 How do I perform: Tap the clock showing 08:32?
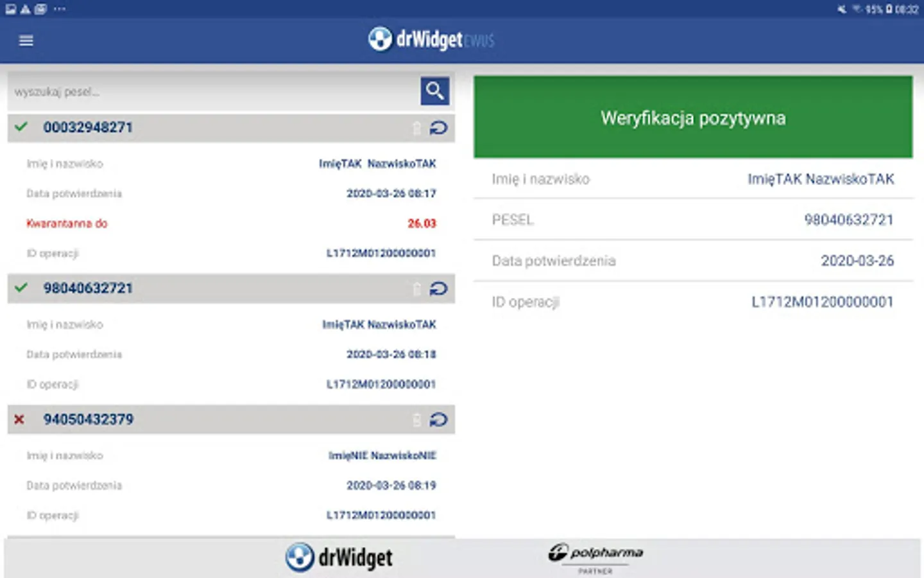coord(907,9)
